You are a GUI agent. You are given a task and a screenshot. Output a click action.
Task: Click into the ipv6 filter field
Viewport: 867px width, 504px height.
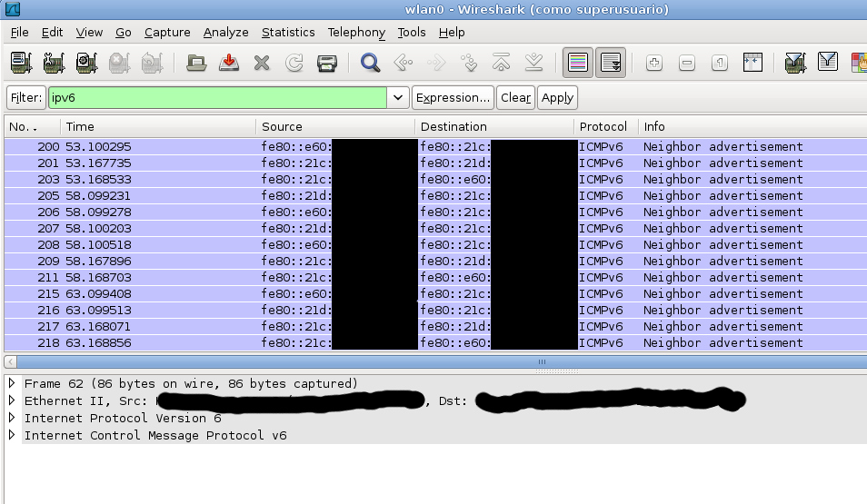[217, 98]
